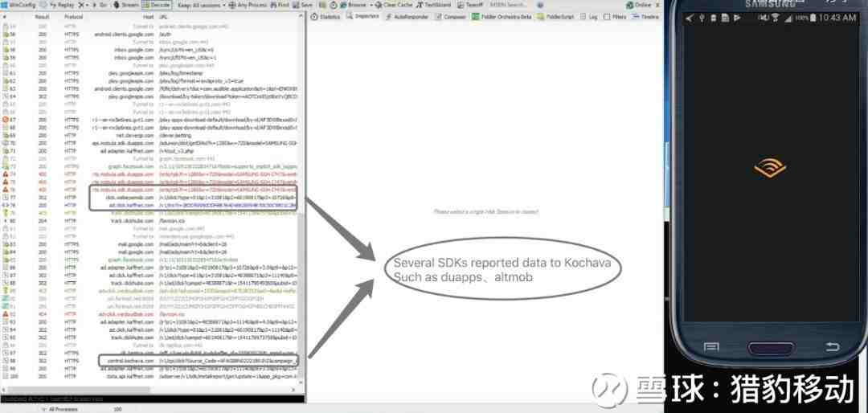Launch Browse from the toolbar
Screen dimensions: 868x413
[x=353, y=5]
